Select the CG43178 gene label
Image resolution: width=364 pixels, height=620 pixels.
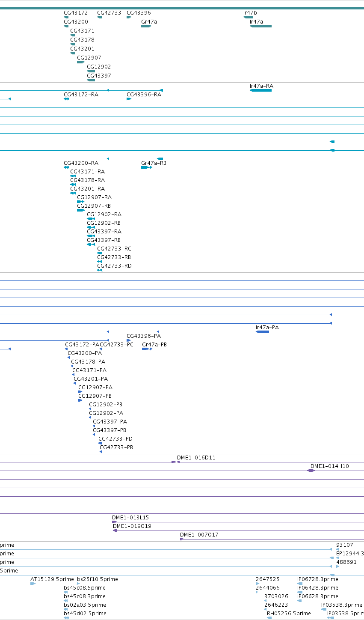tap(82, 40)
